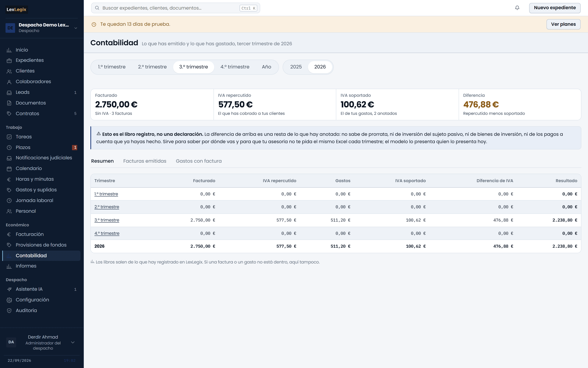Open Inicio via its chart icon
This screenshot has width=588, height=368.
point(9,50)
